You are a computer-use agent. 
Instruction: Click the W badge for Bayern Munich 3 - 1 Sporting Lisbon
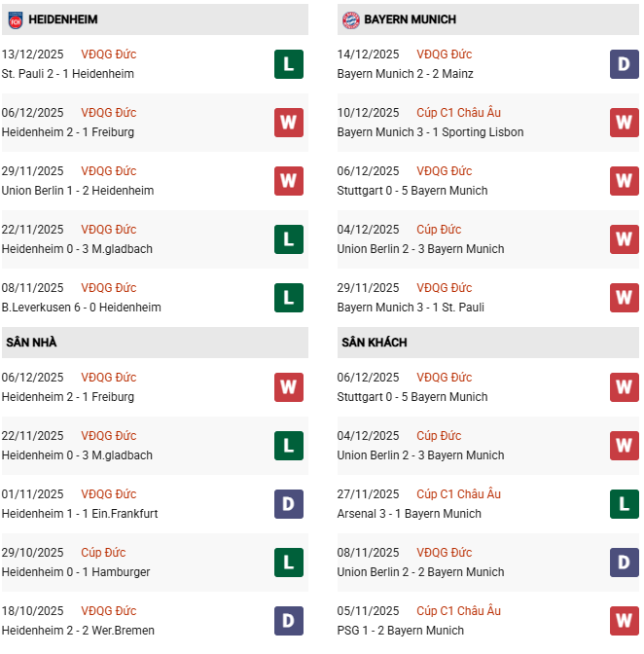pos(625,123)
